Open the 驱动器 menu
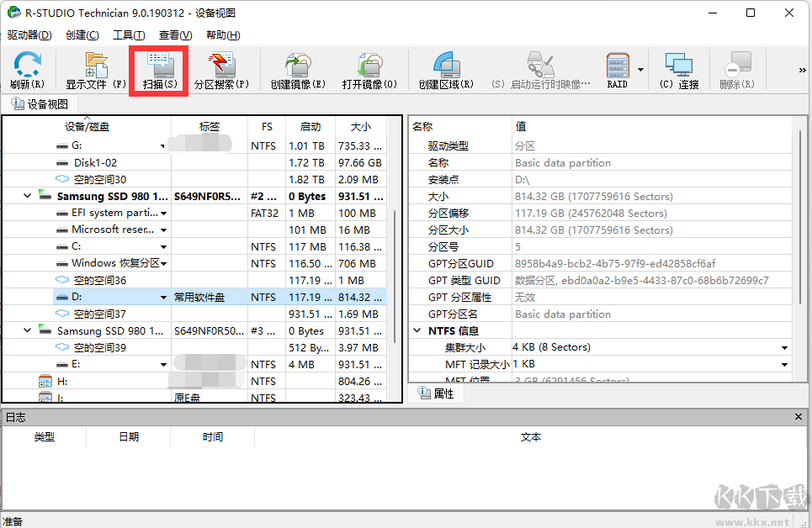Viewport: 812px width, 528px height. pyautogui.click(x=29, y=34)
